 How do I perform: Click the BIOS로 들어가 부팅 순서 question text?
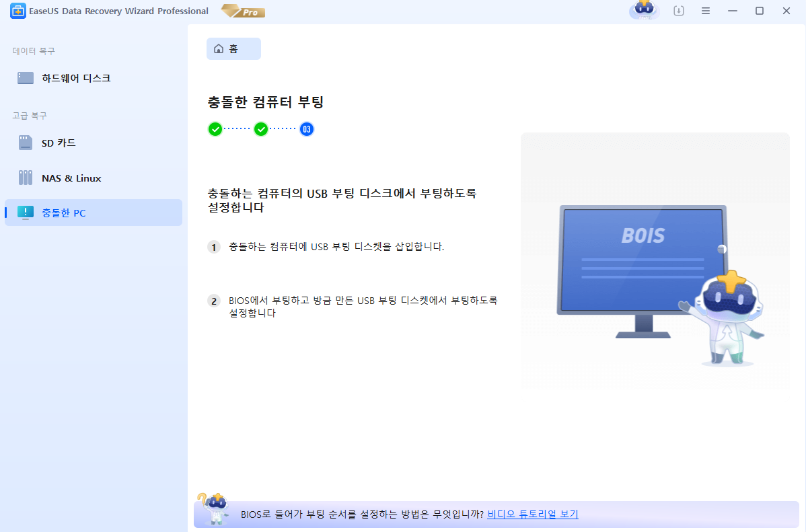(x=363, y=514)
